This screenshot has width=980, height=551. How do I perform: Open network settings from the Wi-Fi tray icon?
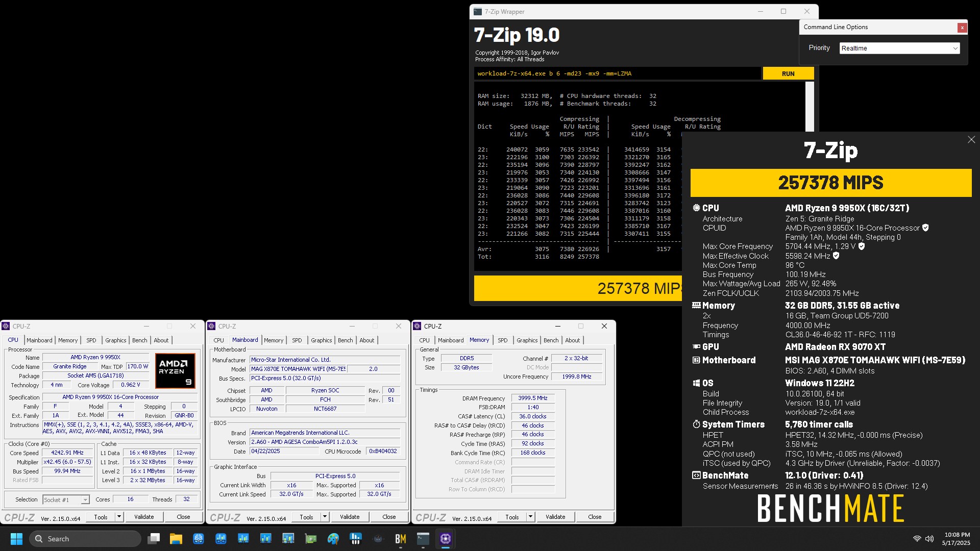[917, 539]
